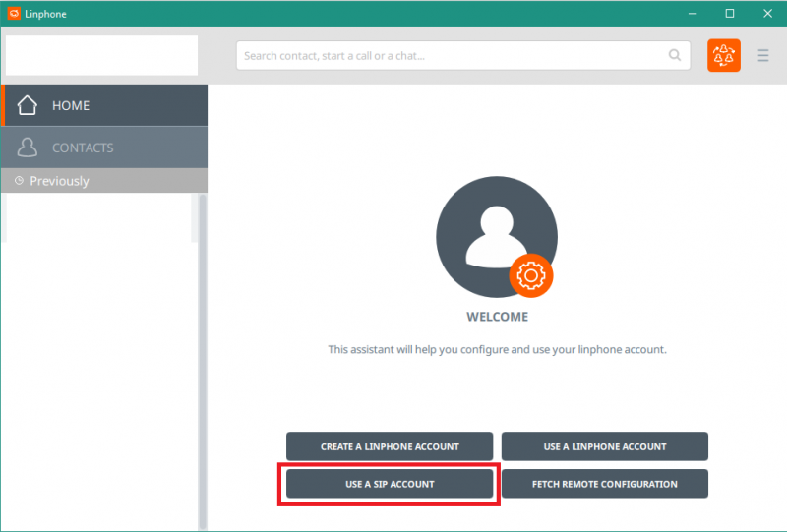
Task: Click the Linphone logo in title bar
Action: click(x=14, y=14)
